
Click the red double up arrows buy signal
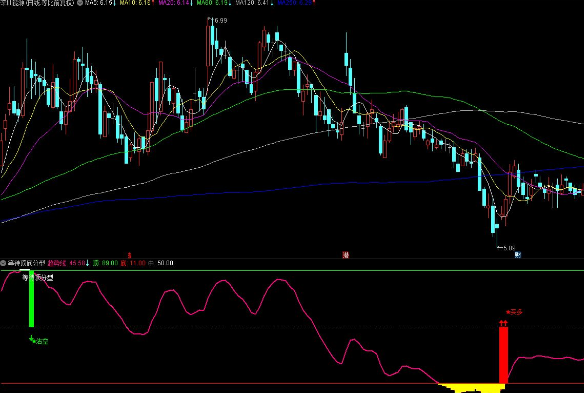[x=503, y=323]
